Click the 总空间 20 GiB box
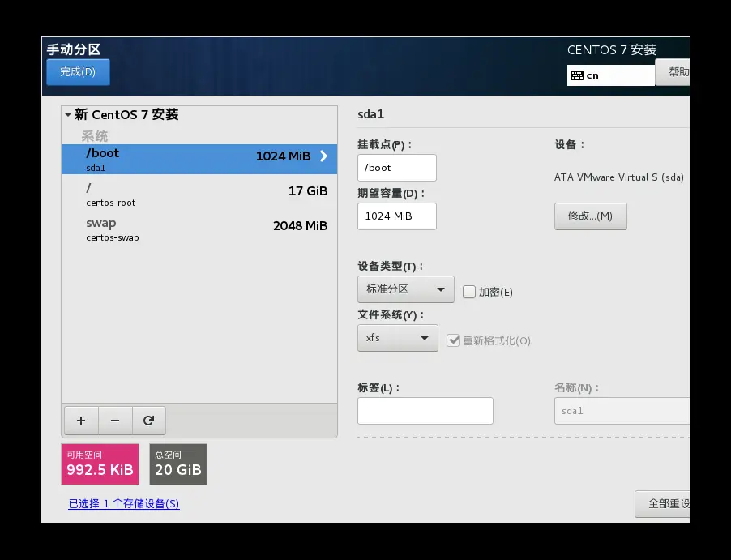 178,464
